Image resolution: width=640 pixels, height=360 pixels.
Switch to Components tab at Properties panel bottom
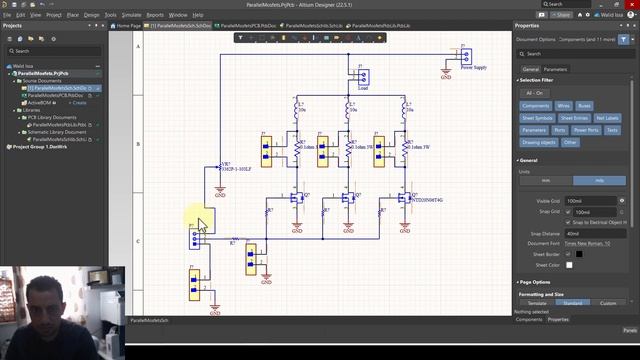click(529, 320)
